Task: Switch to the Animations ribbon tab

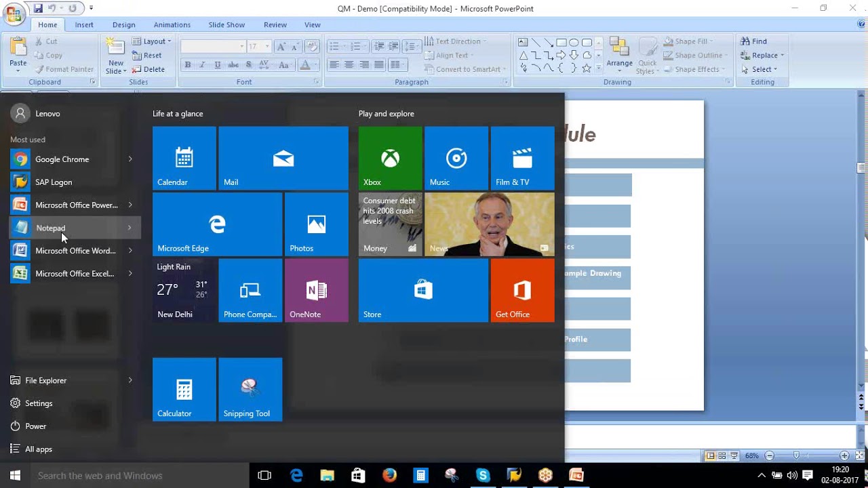Action: point(172,25)
